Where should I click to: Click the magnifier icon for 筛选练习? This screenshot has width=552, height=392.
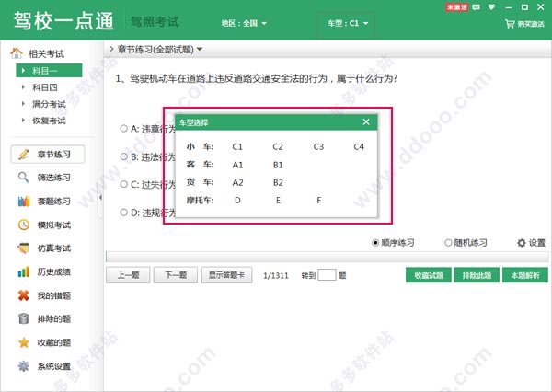pos(24,178)
